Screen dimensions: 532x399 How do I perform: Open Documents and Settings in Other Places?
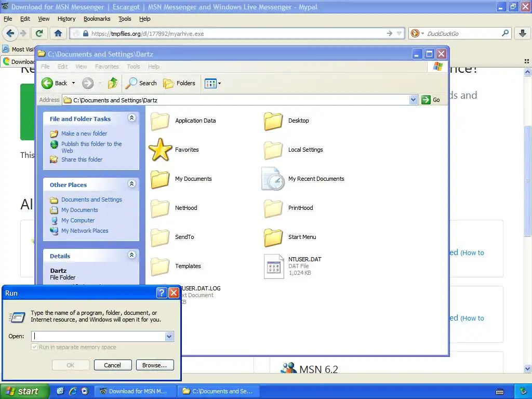point(86,200)
